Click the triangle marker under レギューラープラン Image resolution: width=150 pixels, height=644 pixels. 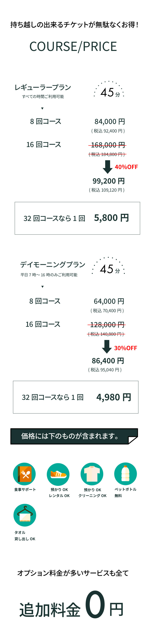click(x=42, y=108)
